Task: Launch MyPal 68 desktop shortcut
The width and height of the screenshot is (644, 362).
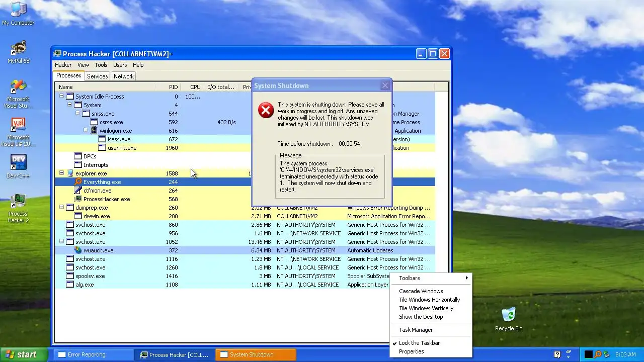Action: tap(18, 52)
